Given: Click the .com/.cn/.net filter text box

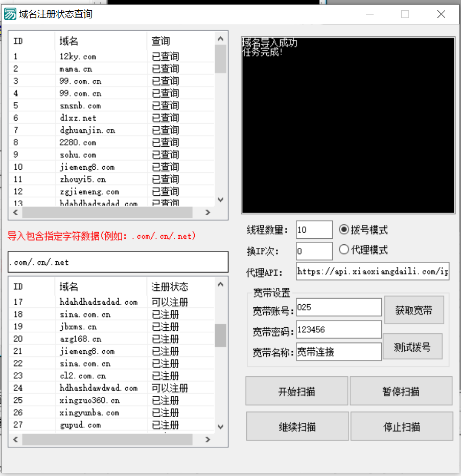Looking at the screenshot, I should [118, 262].
